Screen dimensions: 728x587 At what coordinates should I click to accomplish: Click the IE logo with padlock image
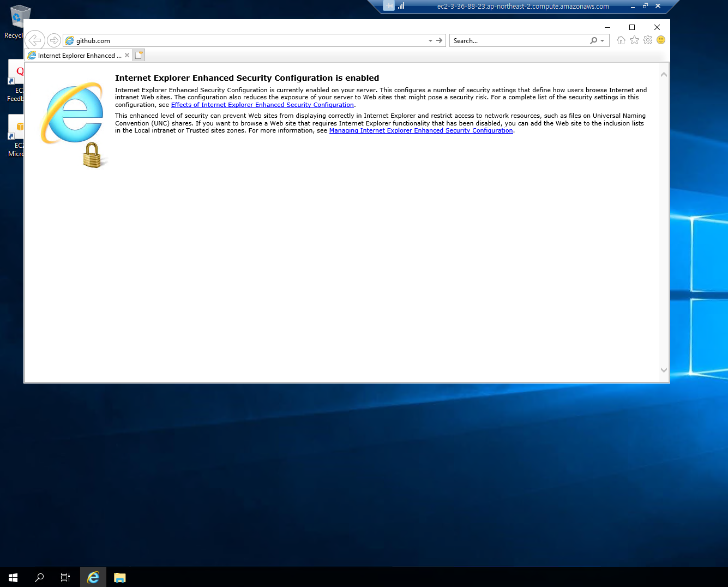[74, 125]
